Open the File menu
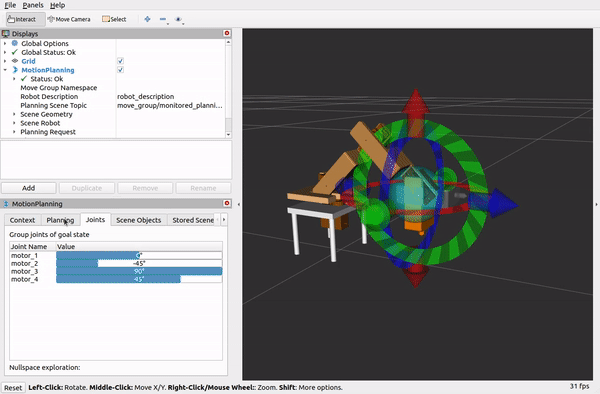Image resolution: width=600 pixels, height=394 pixels. [10, 5]
